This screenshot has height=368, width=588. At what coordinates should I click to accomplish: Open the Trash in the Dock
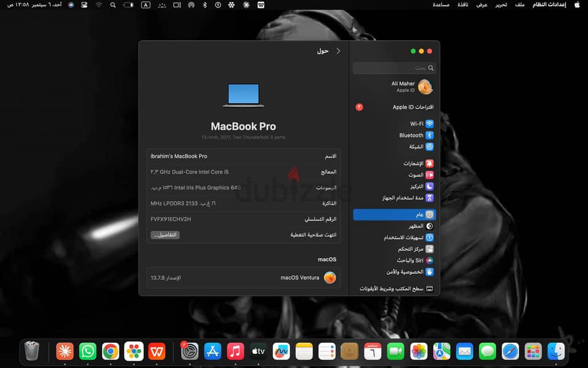click(32, 351)
